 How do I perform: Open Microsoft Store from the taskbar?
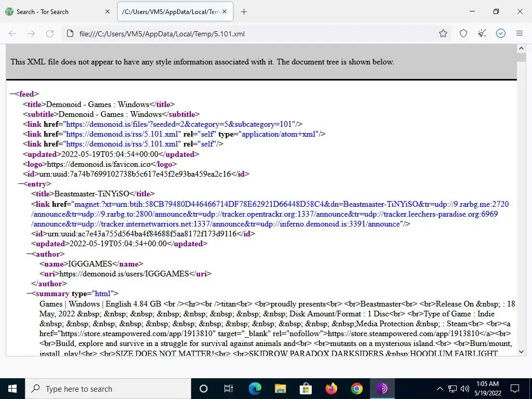click(305, 389)
